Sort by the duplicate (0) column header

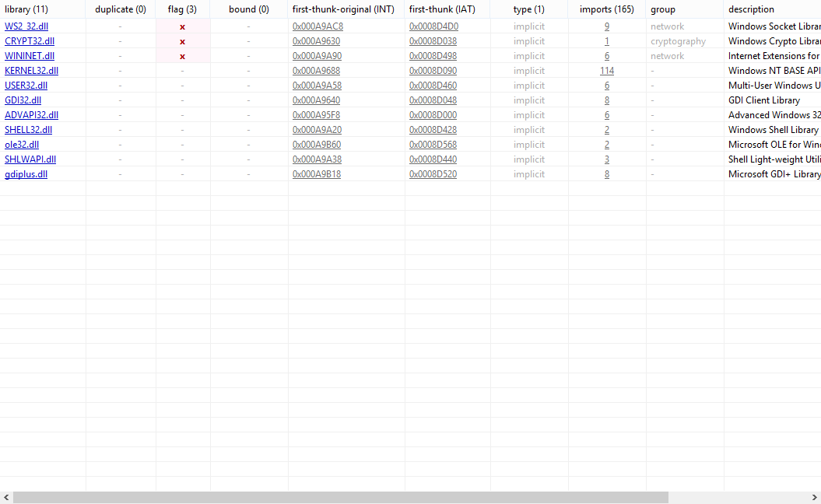pyautogui.click(x=121, y=9)
